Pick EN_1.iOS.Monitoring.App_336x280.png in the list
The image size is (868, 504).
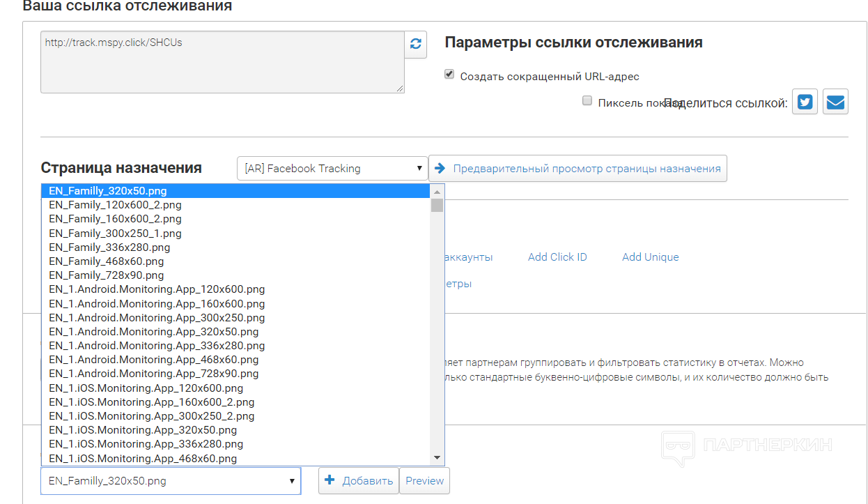(x=146, y=444)
